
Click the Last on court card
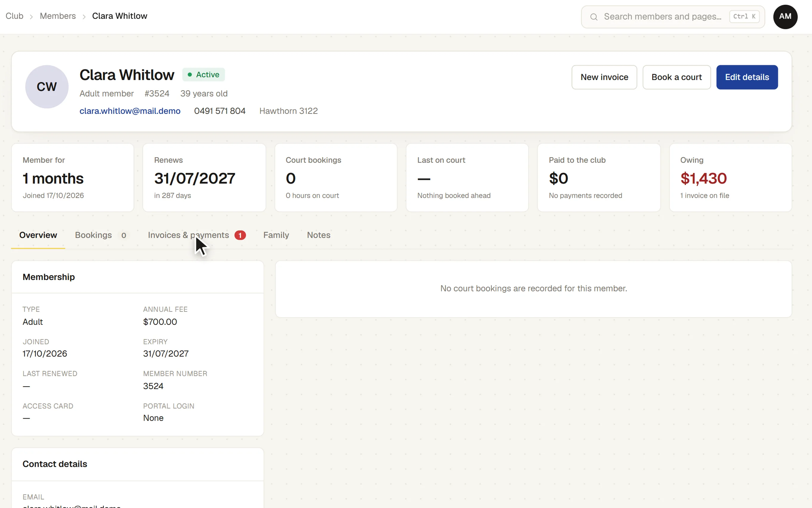click(467, 178)
